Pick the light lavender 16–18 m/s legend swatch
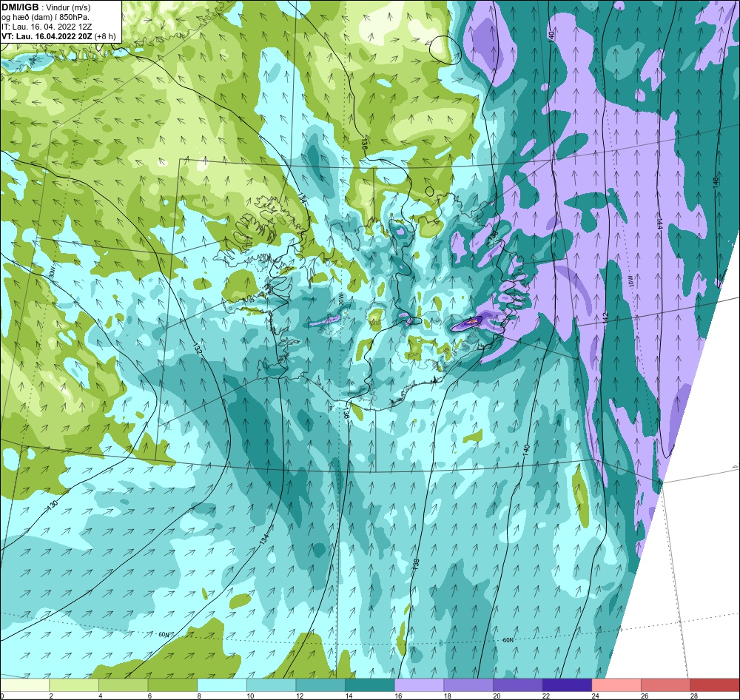 point(419,685)
